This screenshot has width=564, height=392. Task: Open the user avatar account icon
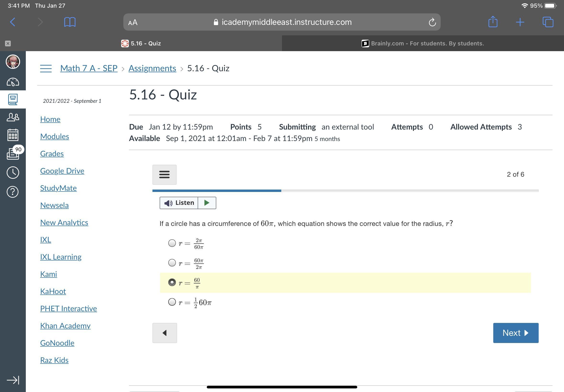coord(13,62)
